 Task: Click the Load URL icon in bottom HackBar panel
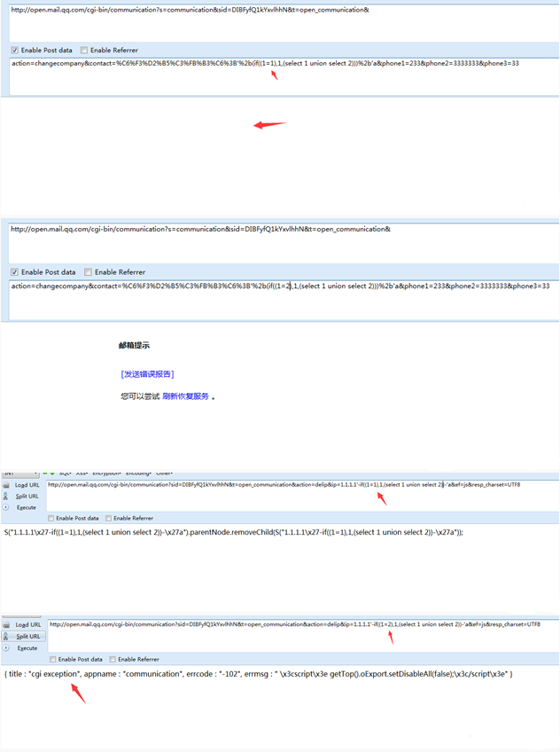pyautogui.click(x=7, y=625)
